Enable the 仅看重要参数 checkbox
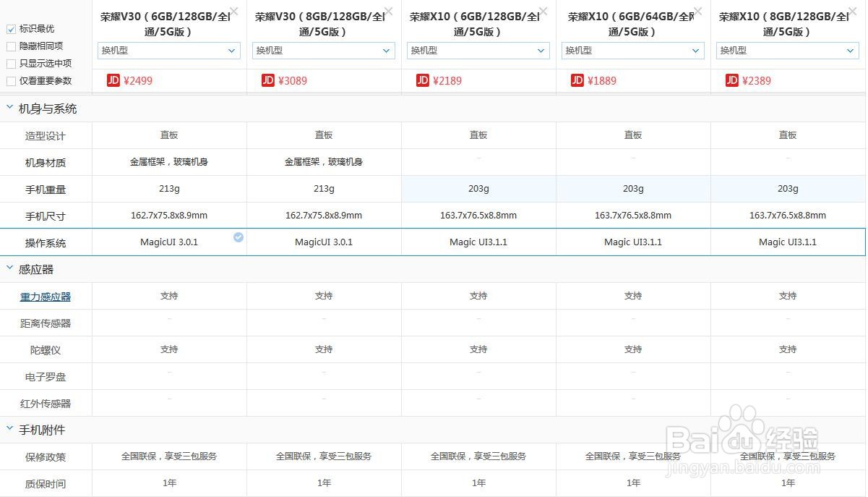 pyautogui.click(x=11, y=81)
